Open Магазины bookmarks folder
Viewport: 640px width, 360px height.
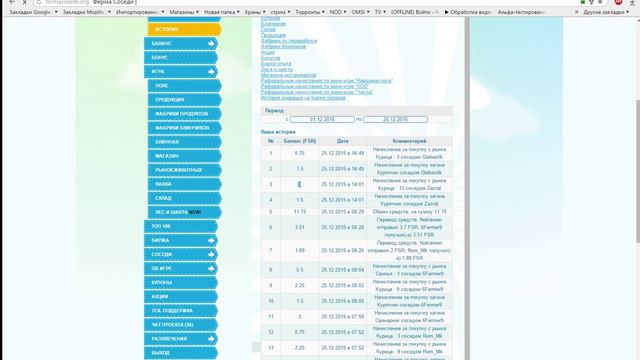click(184, 12)
